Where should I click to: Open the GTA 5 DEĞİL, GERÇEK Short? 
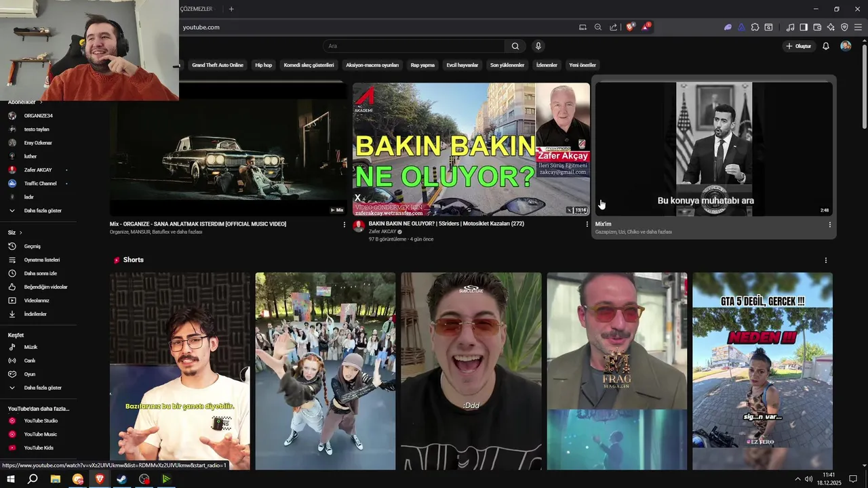pyautogui.click(x=762, y=371)
